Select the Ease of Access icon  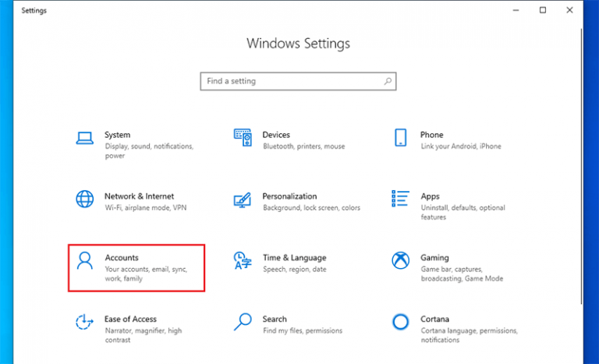[84, 321]
